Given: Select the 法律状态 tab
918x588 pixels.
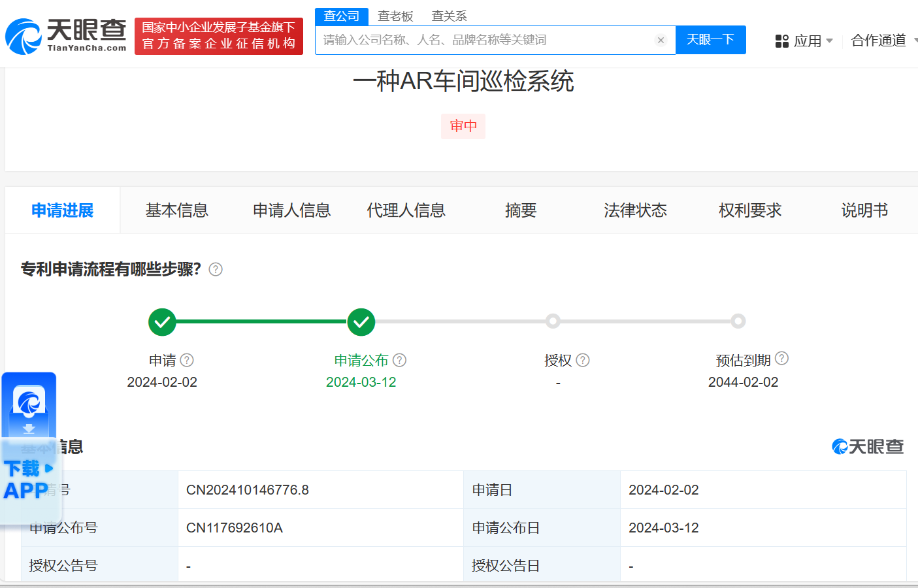Looking at the screenshot, I should pyautogui.click(x=636, y=210).
